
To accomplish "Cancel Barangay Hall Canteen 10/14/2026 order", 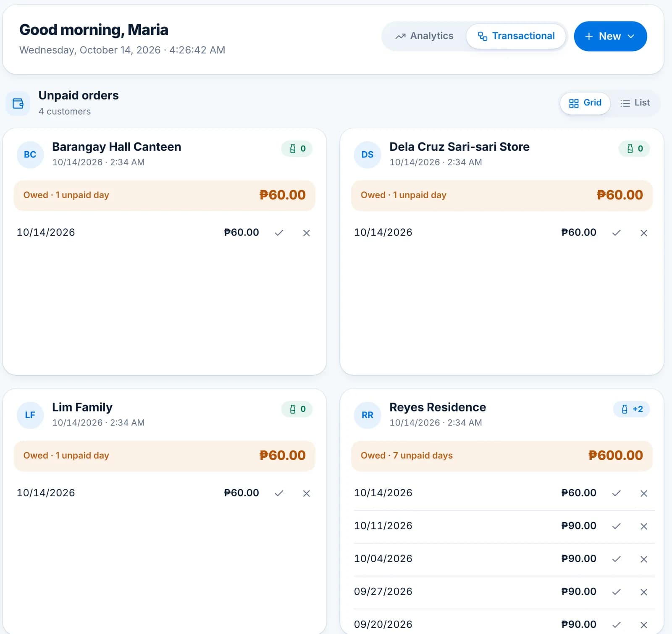I will tap(307, 233).
